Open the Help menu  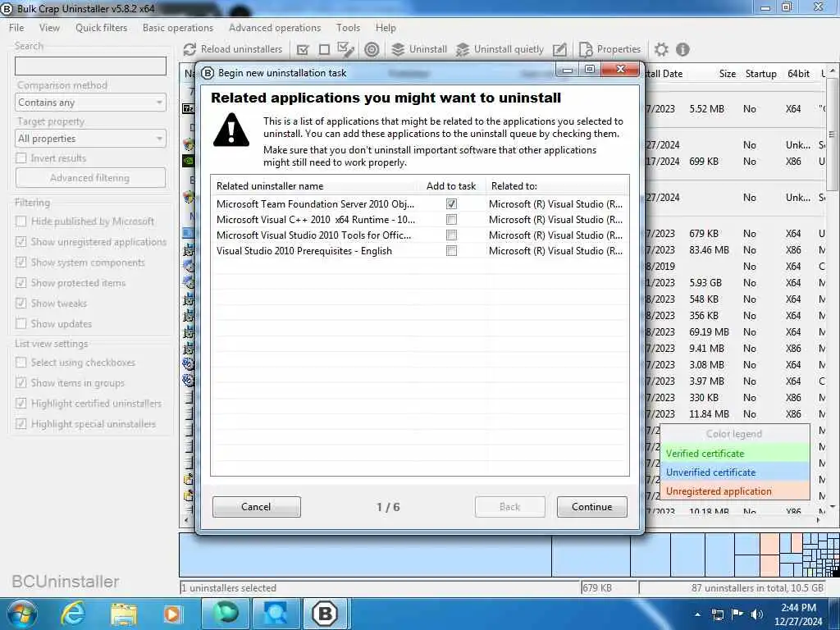(386, 28)
